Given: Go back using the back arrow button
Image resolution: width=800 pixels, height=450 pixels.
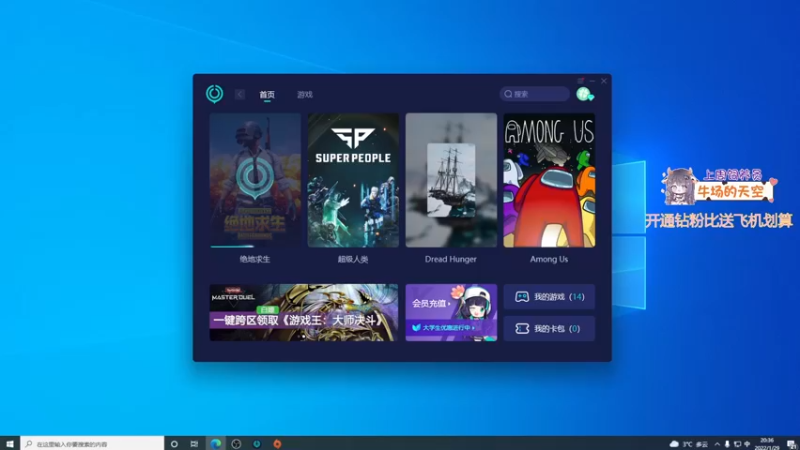Looking at the screenshot, I should tap(240, 94).
